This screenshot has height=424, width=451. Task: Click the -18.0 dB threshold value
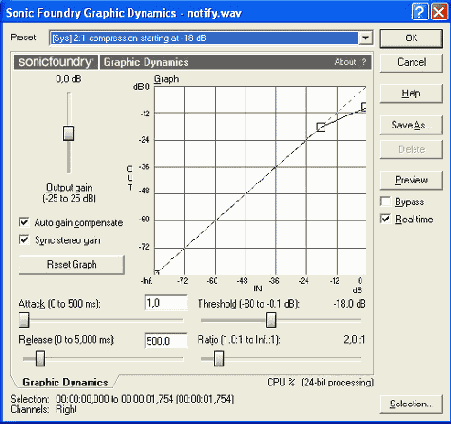[349, 304]
